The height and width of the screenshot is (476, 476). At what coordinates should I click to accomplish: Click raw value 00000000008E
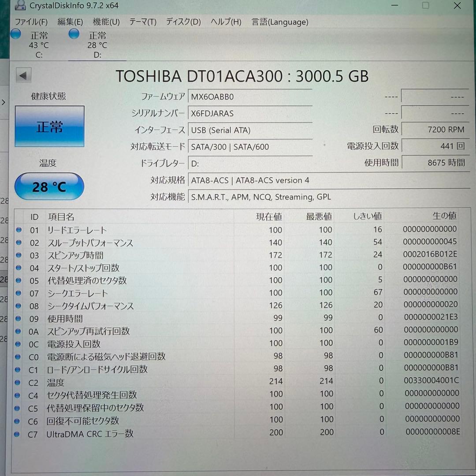click(x=433, y=431)
